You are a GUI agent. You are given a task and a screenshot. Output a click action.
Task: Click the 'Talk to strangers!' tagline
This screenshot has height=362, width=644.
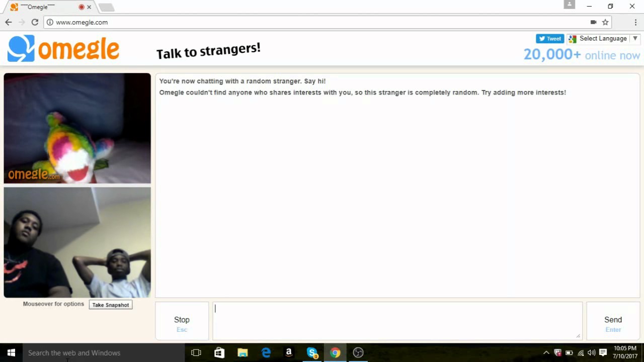tap(208, 50)
